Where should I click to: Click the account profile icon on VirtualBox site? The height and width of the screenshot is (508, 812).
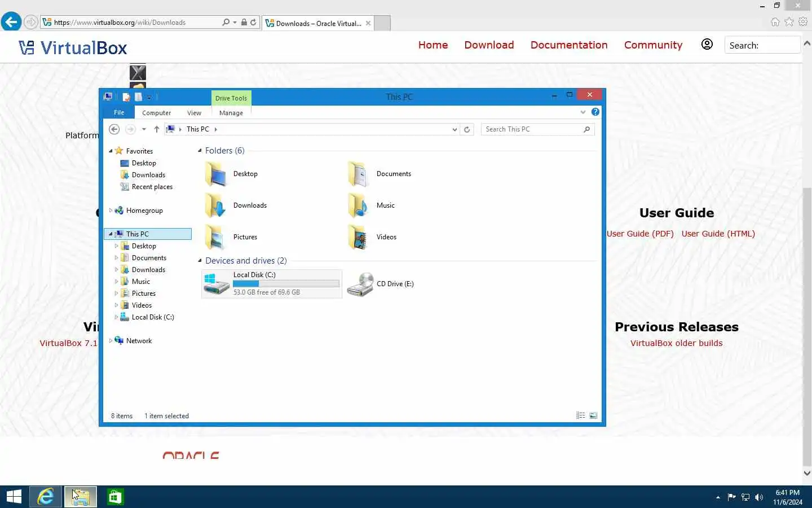point(707,45)
